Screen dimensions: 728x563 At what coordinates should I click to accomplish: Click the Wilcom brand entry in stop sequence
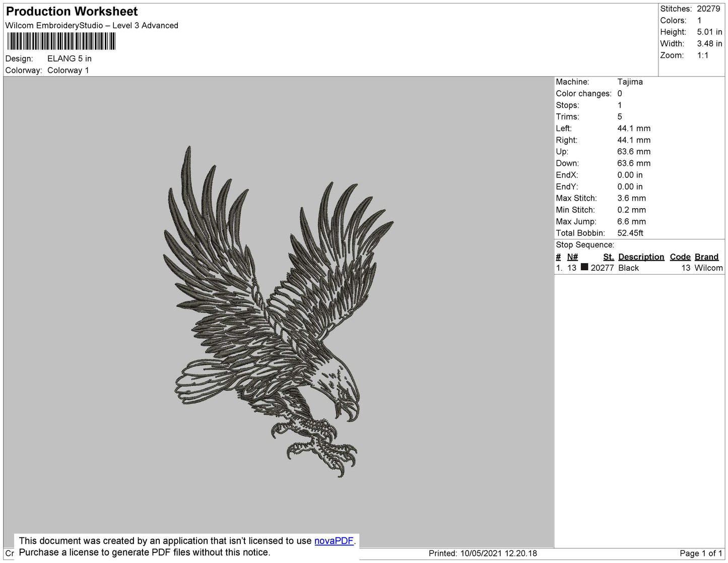tap(708, 268)
